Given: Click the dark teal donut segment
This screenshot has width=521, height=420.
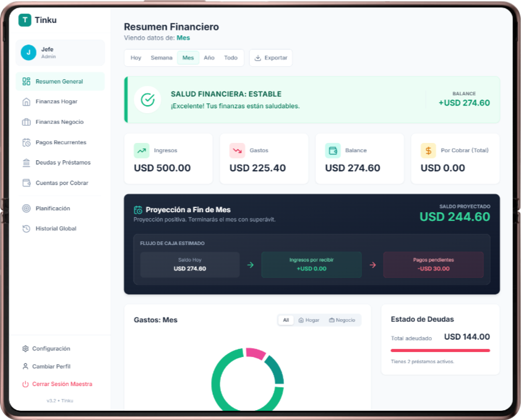Looking at the screenshot, I should 277,371.
